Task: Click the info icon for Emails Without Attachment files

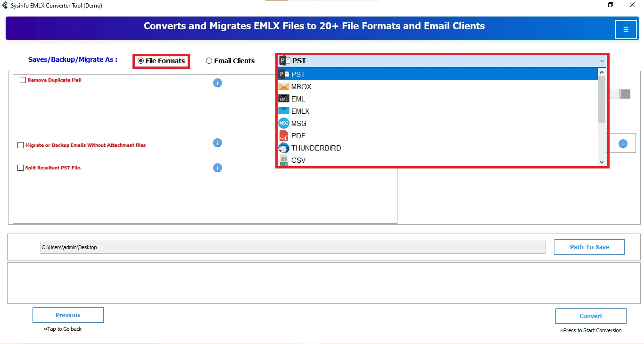Action: 217,143
